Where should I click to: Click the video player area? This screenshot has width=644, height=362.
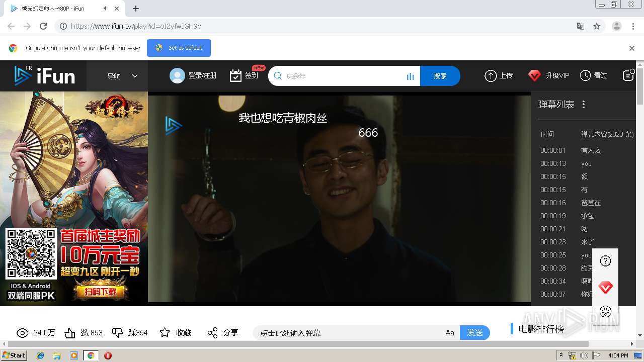(339, 199)
